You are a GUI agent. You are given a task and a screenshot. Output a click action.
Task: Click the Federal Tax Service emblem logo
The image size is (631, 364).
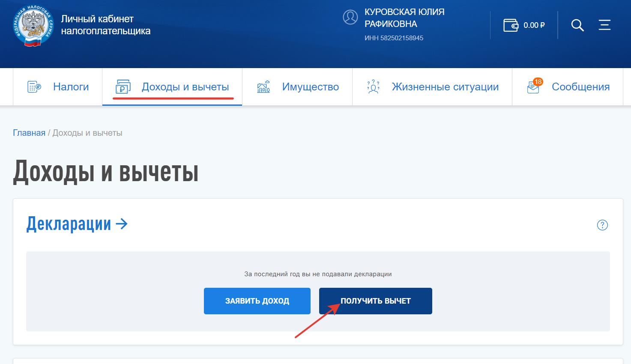33,26
